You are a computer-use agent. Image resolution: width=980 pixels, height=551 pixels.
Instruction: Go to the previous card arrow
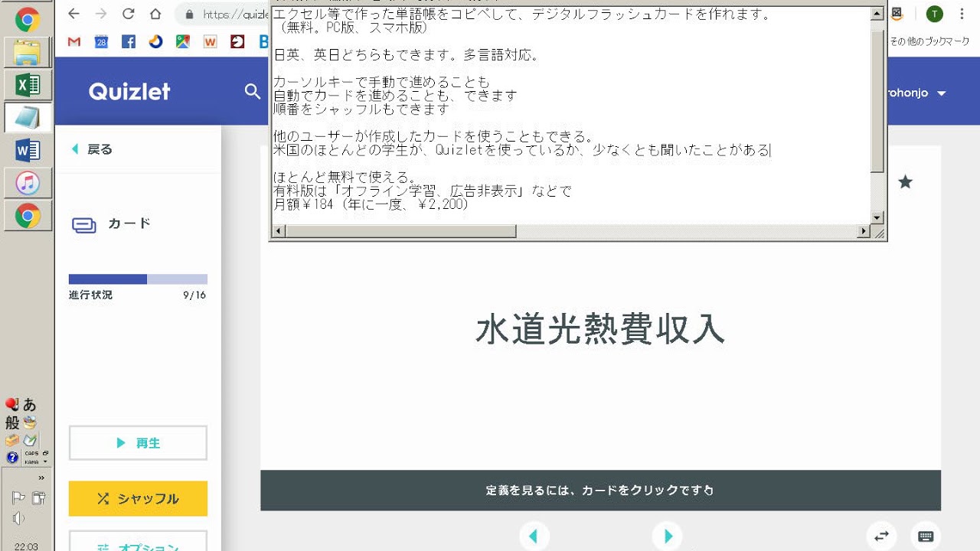point(534,536)
